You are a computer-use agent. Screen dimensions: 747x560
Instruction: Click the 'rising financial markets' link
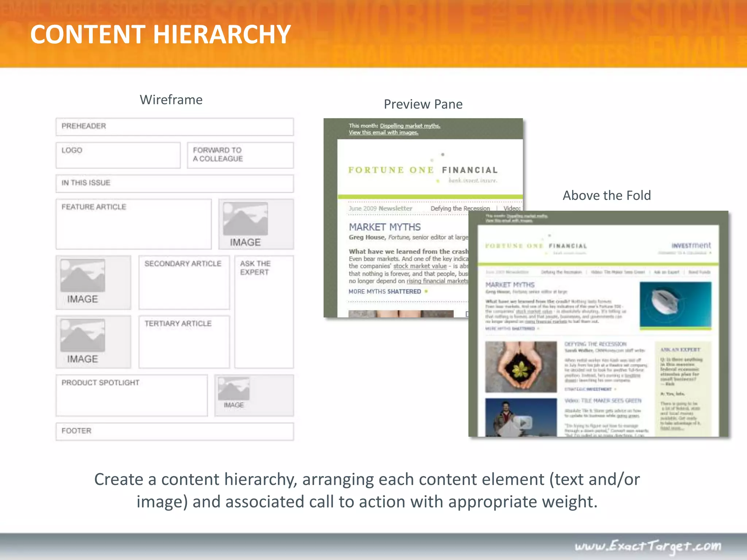click(x=437, y=281)
